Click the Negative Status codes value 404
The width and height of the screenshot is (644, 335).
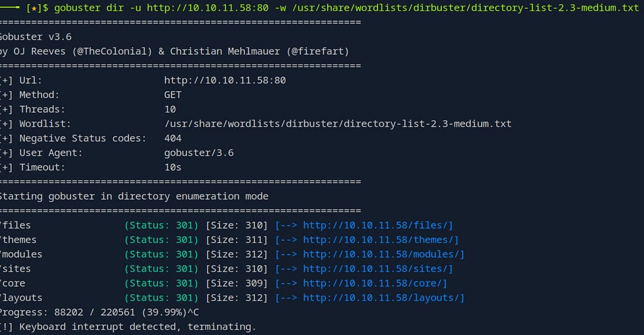(173, 138)
